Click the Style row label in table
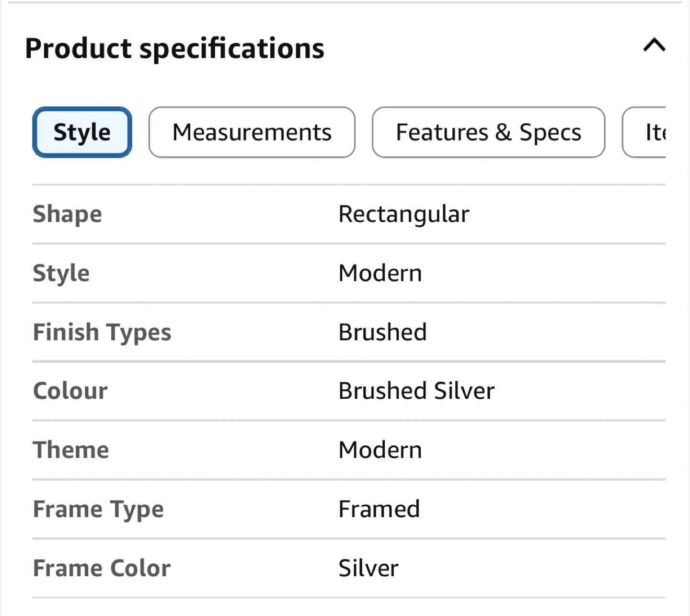This screenshot has width=690, height=616. 61,273
